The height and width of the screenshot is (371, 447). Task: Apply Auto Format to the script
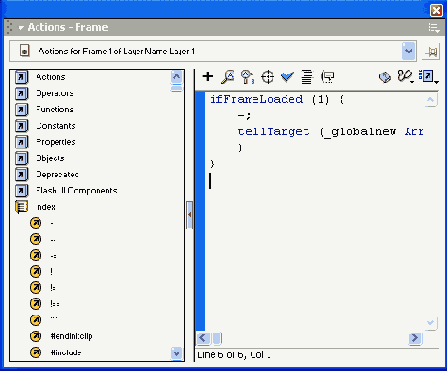(307, 77)
